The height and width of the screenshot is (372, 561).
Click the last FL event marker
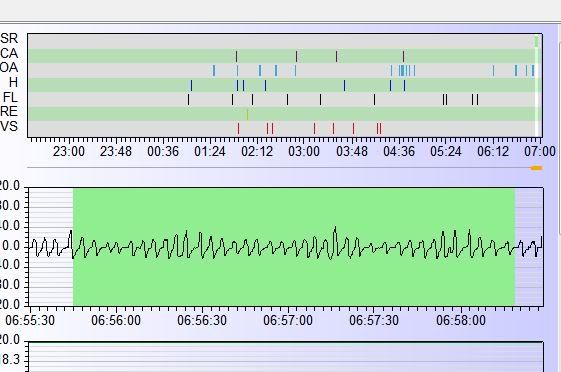pos(477,100)
